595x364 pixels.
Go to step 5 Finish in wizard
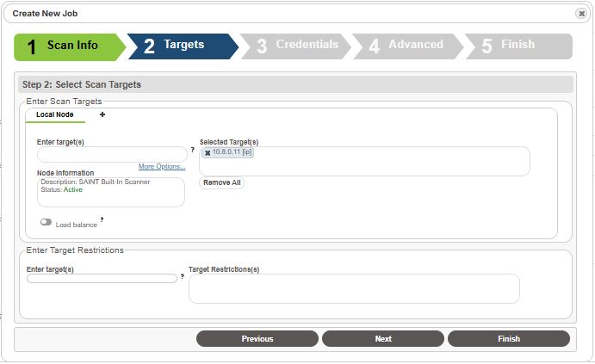(x=518, y=46)
